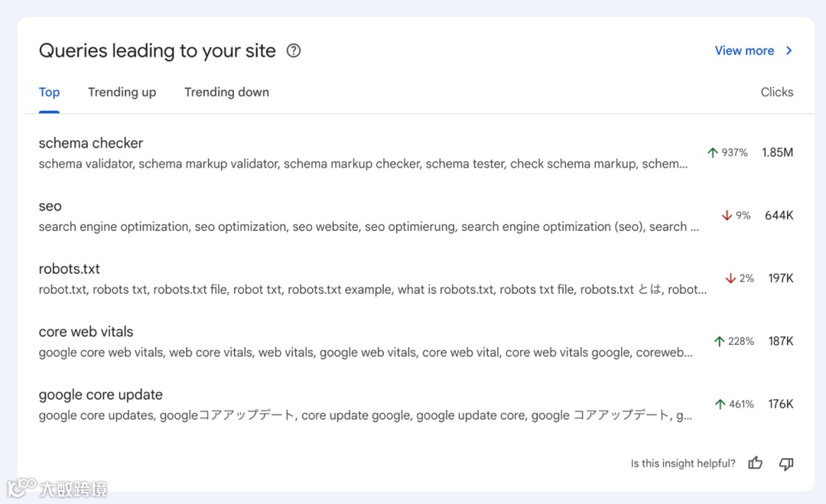Image resolution: width=826 pixels, height=504 pixels.
Task: Click the help question mark icon
Action: pyautogui.click(x=294, y=51)
